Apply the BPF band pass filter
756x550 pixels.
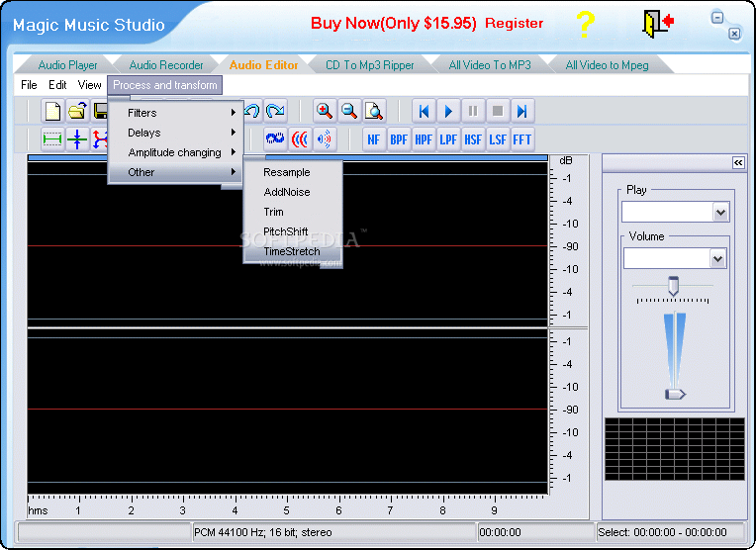pos(399,139)
